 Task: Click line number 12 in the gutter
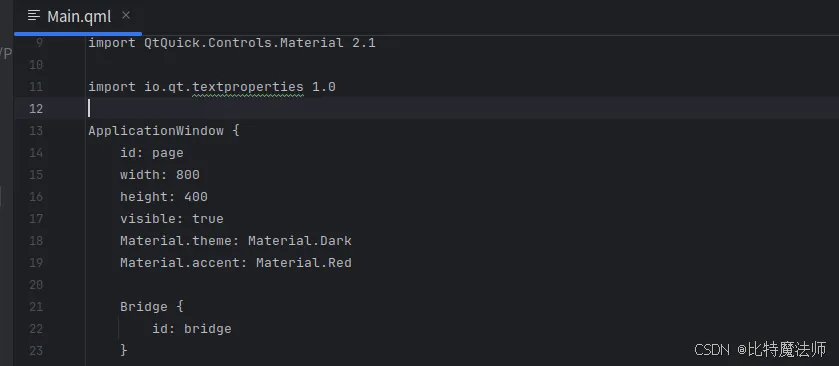point(36,109)
